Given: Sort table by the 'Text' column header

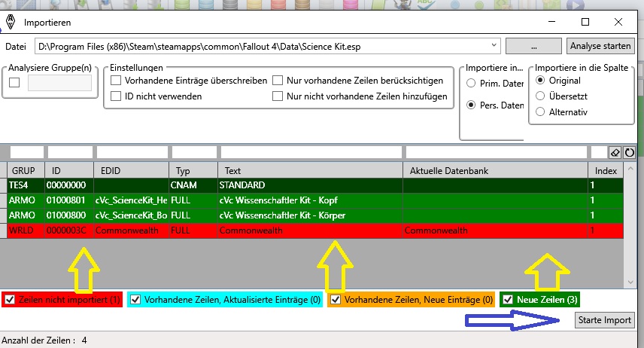Looking at the screenshot, I should (310, 171).
